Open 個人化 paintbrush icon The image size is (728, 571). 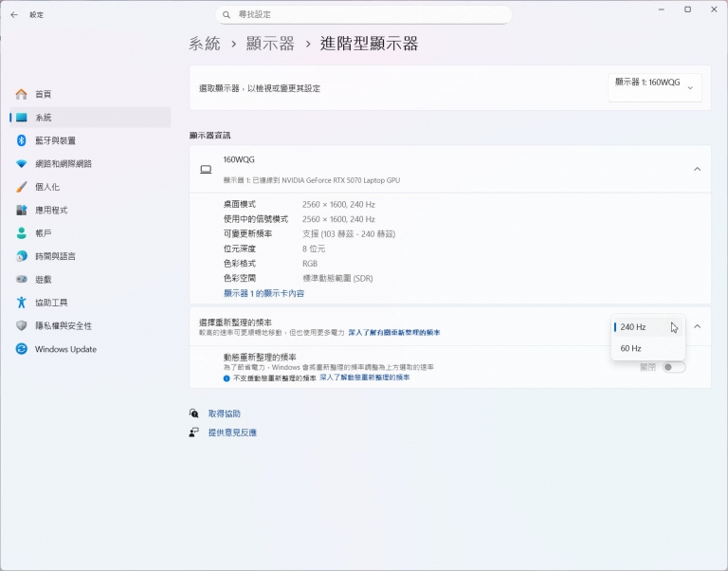(x=22, y=187)
